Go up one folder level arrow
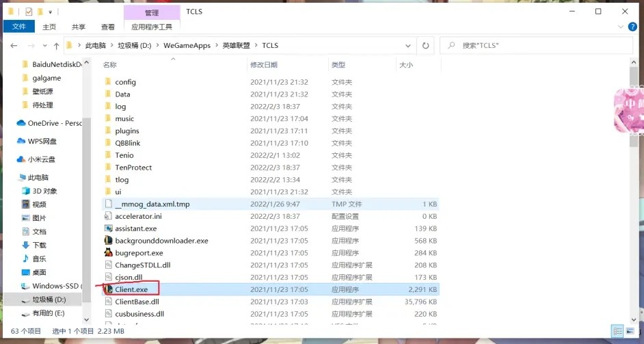The width and height of the screenshot is (644, 344). (x=56, y=46)
